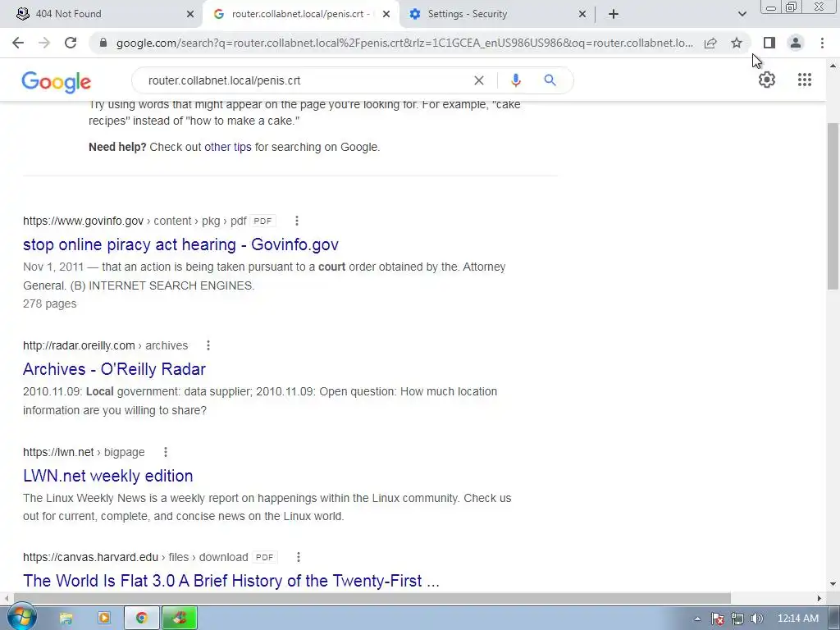Click the Google logo
840x630 pixels.
pyautogui.click(x=57, y=81)
